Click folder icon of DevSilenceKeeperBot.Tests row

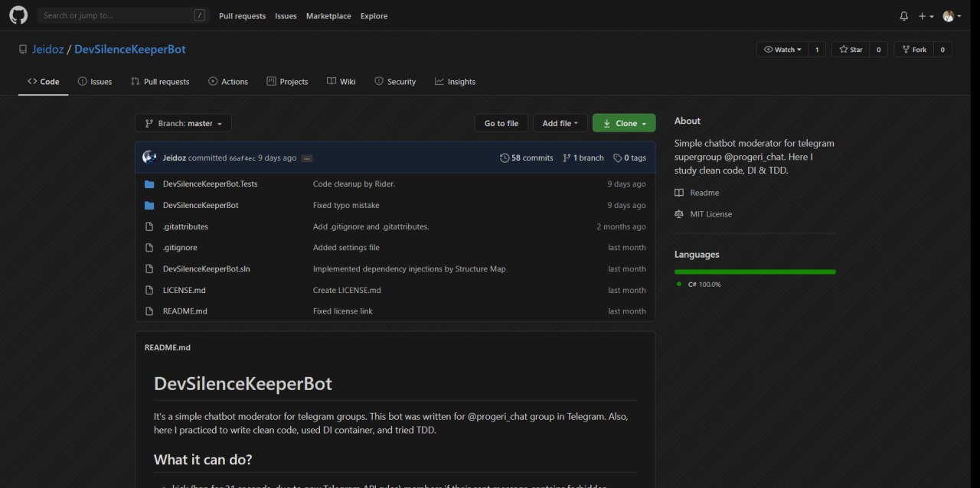pyautogui.click(x=149, y=184)
